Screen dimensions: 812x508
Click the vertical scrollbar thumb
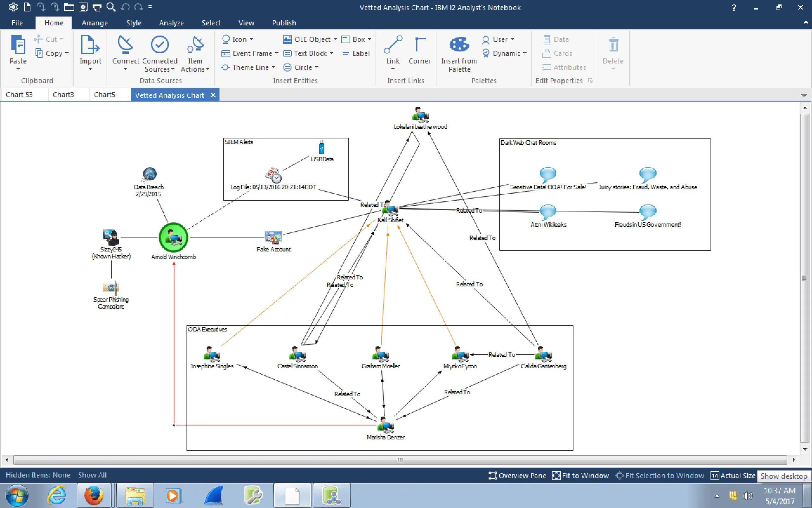[x=805, y=278]
